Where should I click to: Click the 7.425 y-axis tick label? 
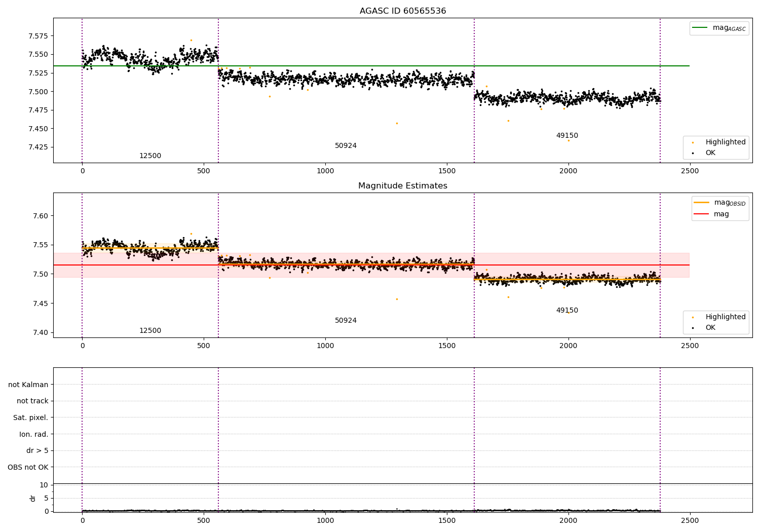pos(39,147)
